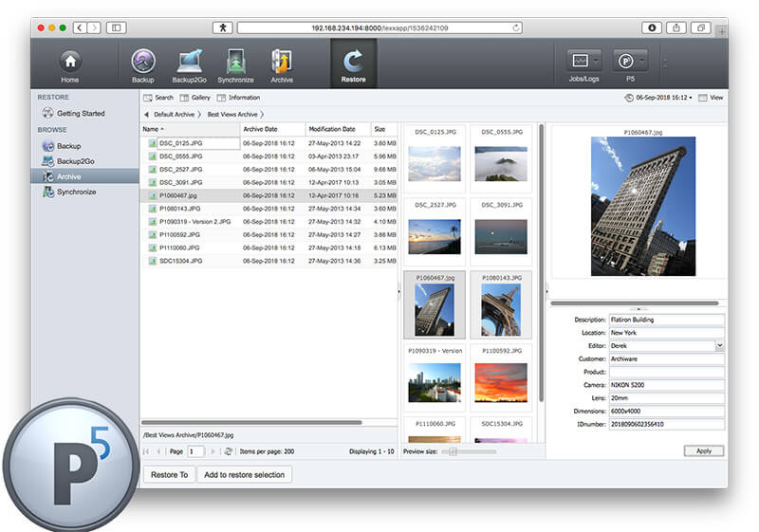Click the DSC_0125.JPG clouds thumbnail
This screenshot has height=532, width=759.
[x=435, y=164]
